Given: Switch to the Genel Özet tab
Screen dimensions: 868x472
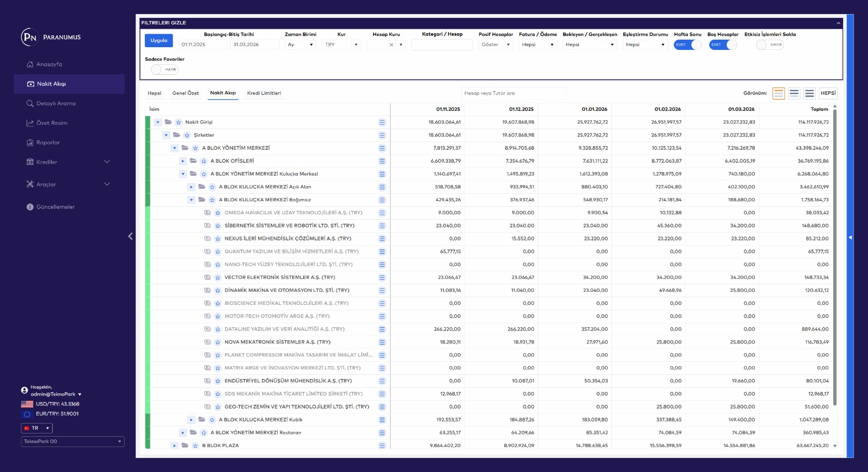Looking at the screenshot, I should [x=186, y=93].
